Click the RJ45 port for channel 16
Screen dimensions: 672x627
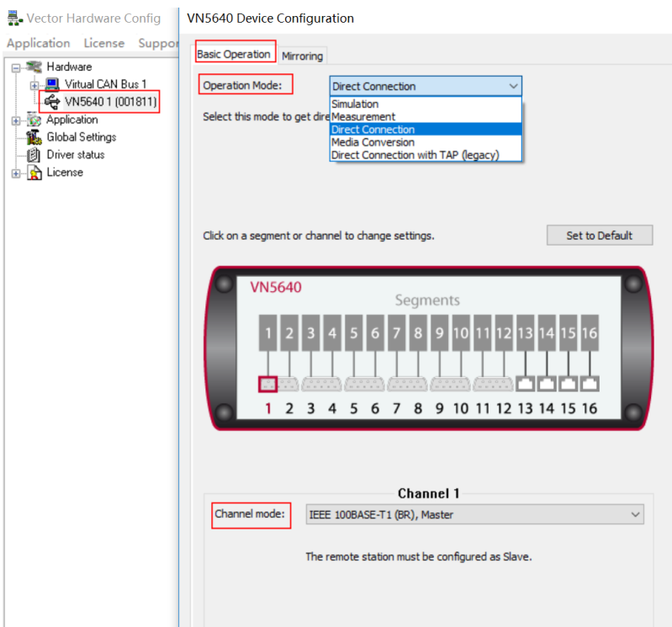[x=590, y=384]
